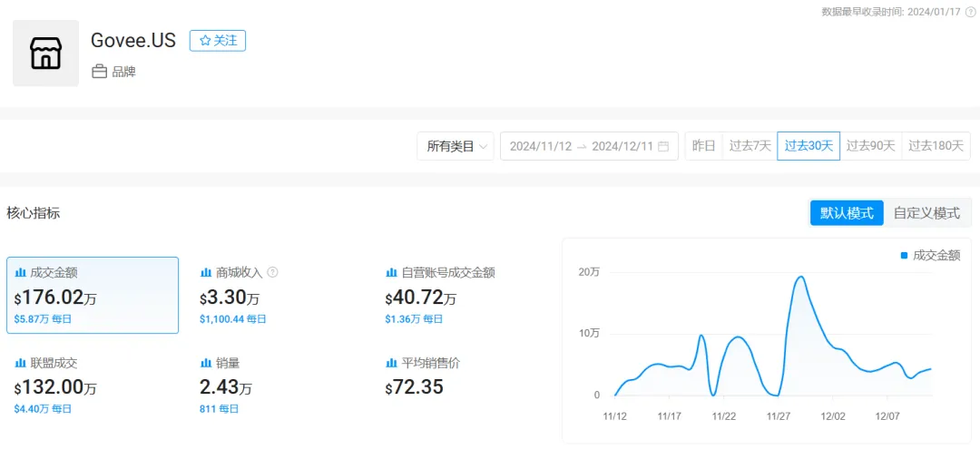Click the bar chart icon beside 平均销售价

coord(391,364)
